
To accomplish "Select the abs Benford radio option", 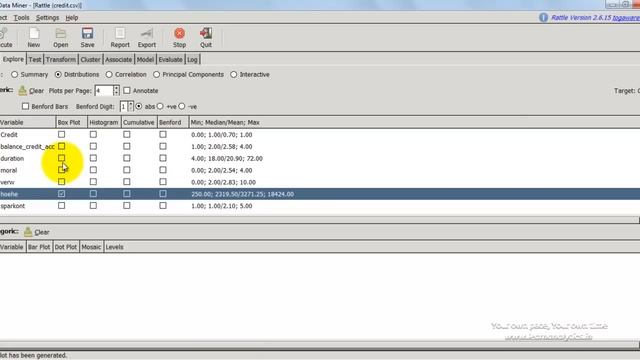I will pos(139,106).
